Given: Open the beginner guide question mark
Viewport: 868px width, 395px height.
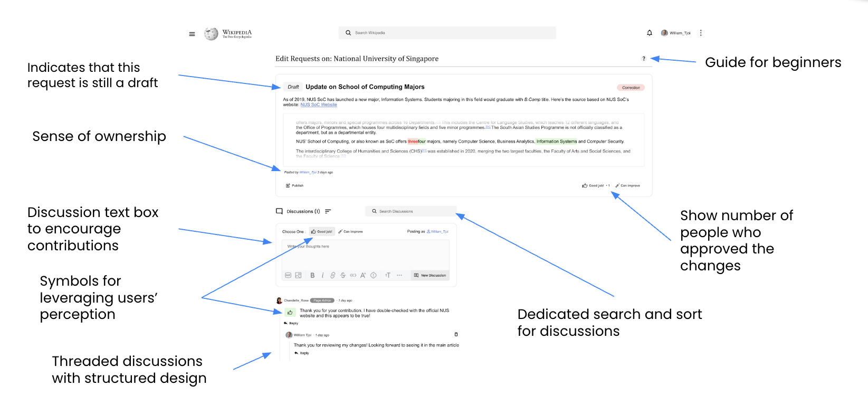Looking at the screenshot, I should tap(644, 59).
